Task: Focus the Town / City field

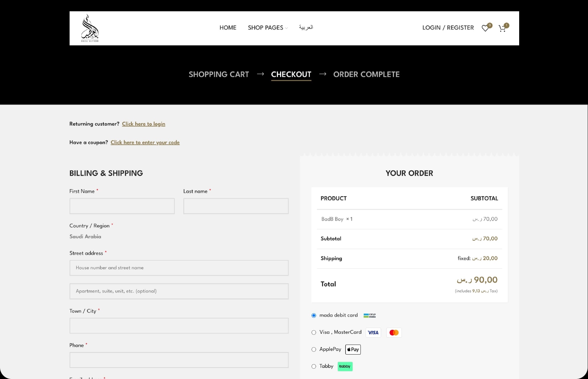Action: pyautogui.click(x=179, y=326)
